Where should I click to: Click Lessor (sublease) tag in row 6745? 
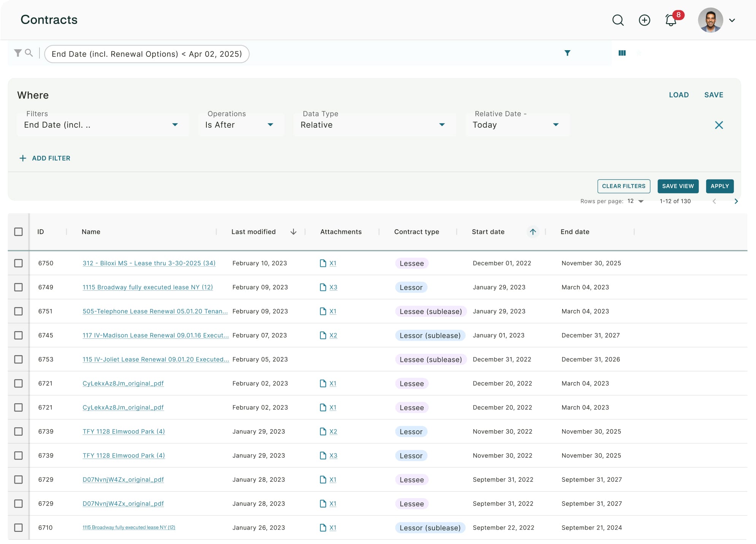tap(430, 336)
